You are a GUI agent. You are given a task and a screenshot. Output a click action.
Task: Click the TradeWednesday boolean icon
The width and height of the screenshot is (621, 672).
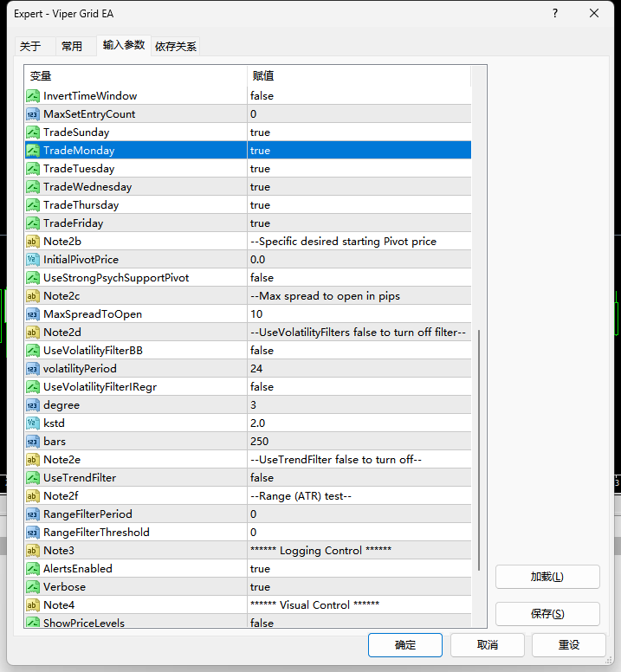point(33,187)
